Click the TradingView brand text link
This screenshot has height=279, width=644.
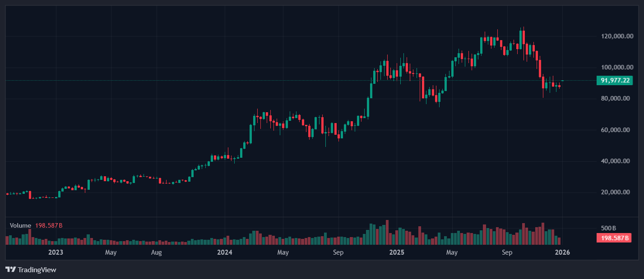[x=37, y=270]
